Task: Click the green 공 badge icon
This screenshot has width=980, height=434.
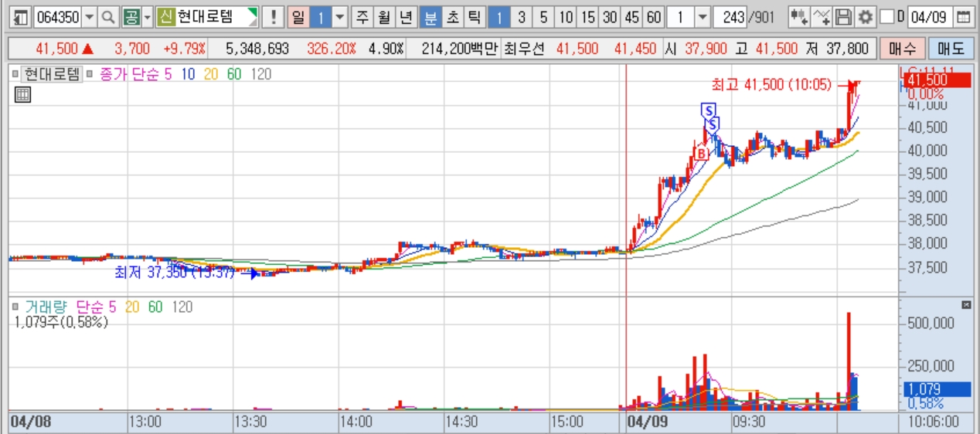Action: click(x=131, y=16)
